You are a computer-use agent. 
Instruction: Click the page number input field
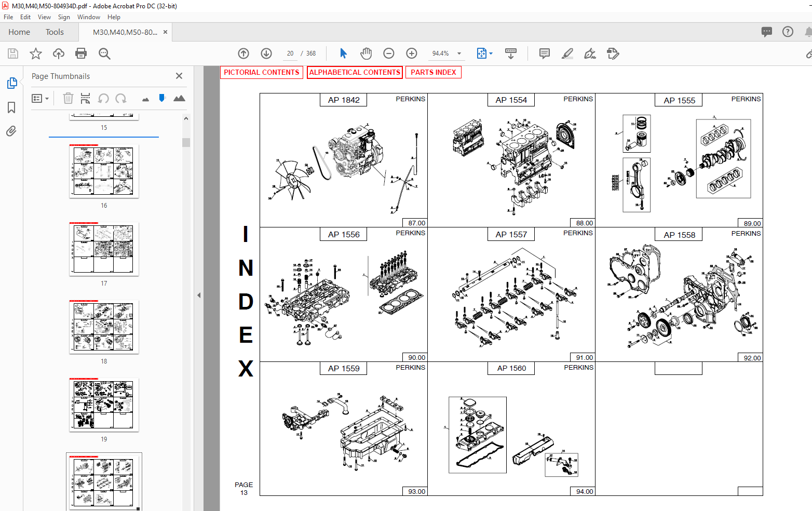[290, 53]
